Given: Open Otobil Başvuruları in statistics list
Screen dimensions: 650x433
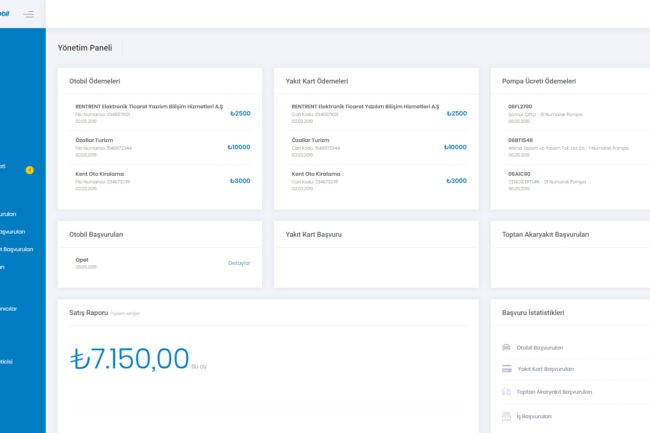Looking at the screenshot, I should 539,347.
